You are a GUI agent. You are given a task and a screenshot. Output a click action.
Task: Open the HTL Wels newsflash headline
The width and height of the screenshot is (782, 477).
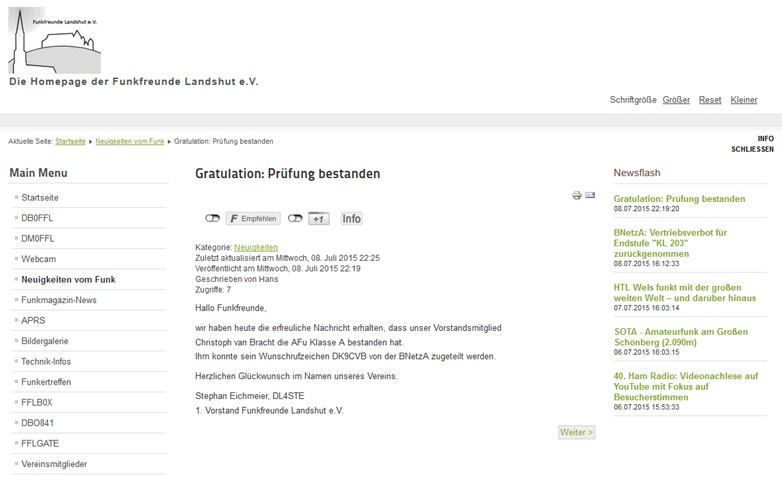tap(685, 293)
